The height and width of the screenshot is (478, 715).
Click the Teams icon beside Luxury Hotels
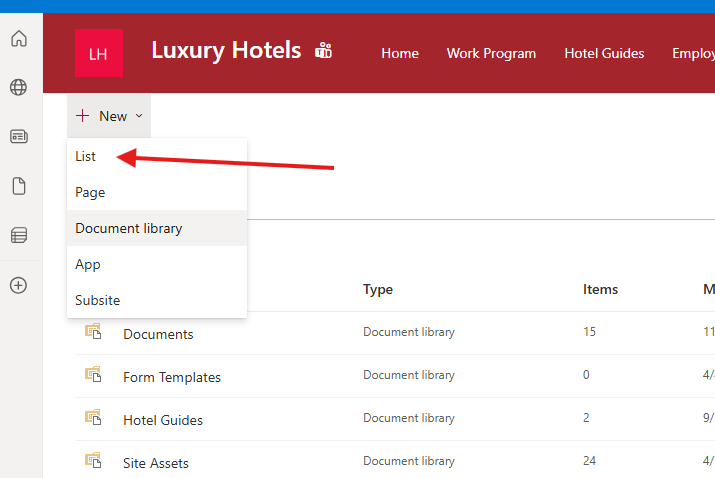[323, 50]
